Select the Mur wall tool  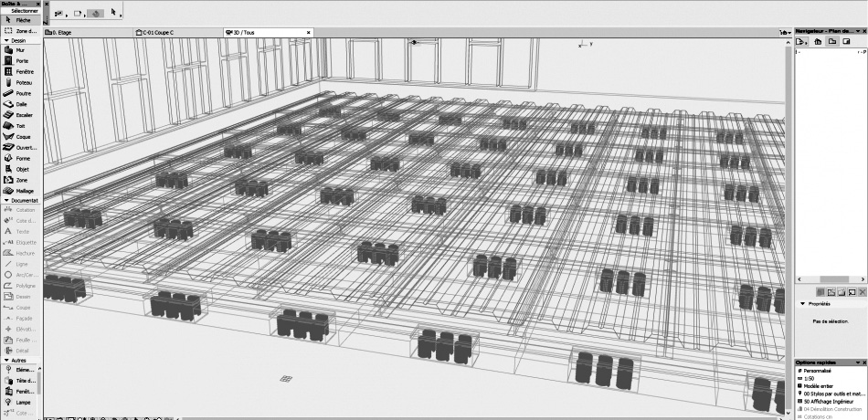point(20,50)
